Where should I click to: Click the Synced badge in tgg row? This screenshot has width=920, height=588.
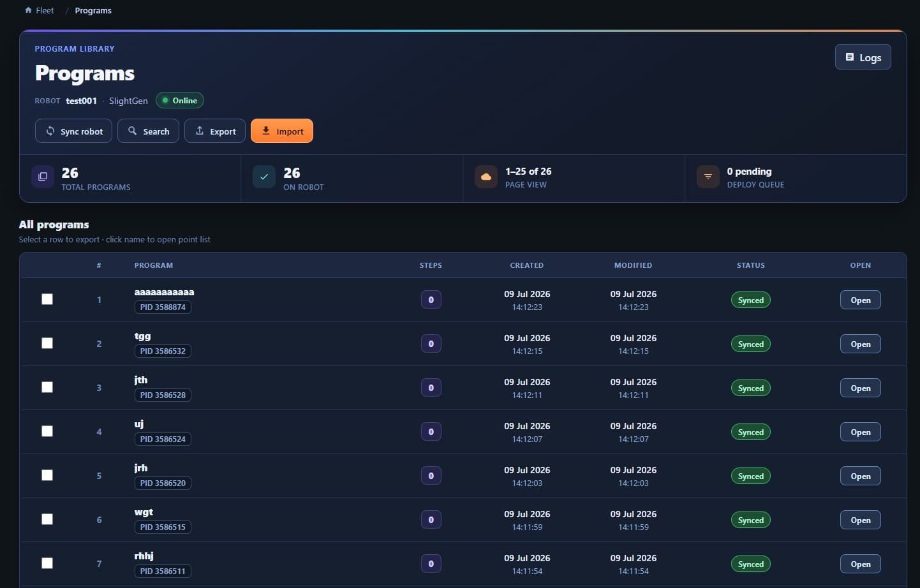tap(750, 344)
